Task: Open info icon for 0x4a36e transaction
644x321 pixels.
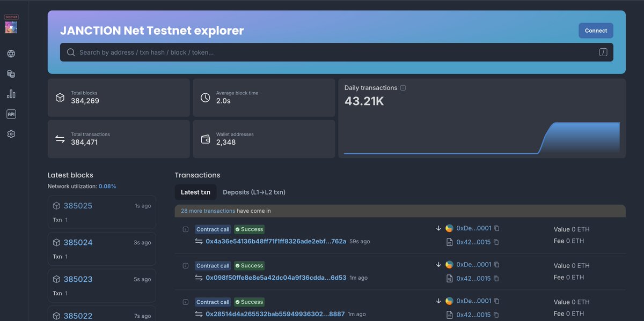Action: coord(186,229)
